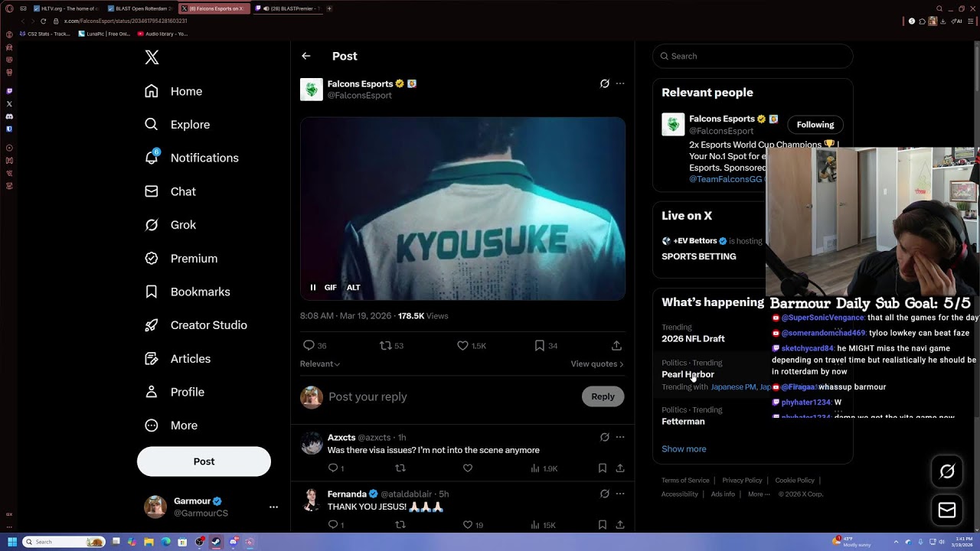
Task: Open the View quotes link
Action: click(x=597, y=364)
